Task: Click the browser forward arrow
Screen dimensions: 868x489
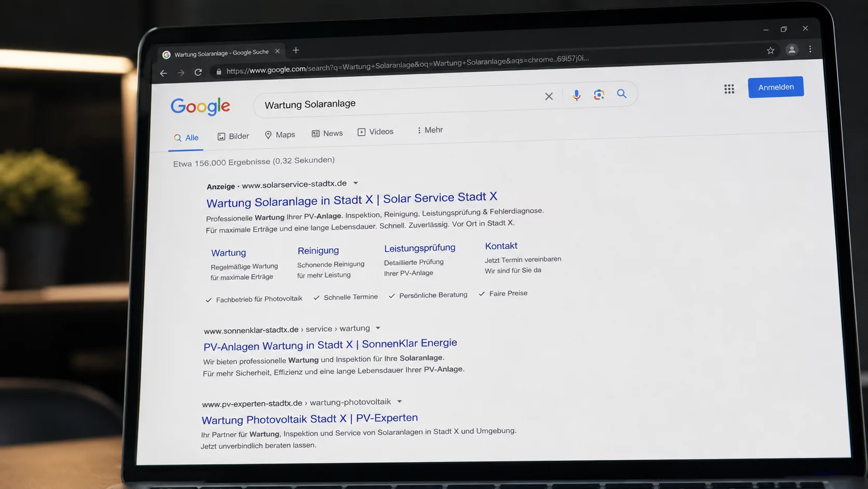Action: (181, 73)
